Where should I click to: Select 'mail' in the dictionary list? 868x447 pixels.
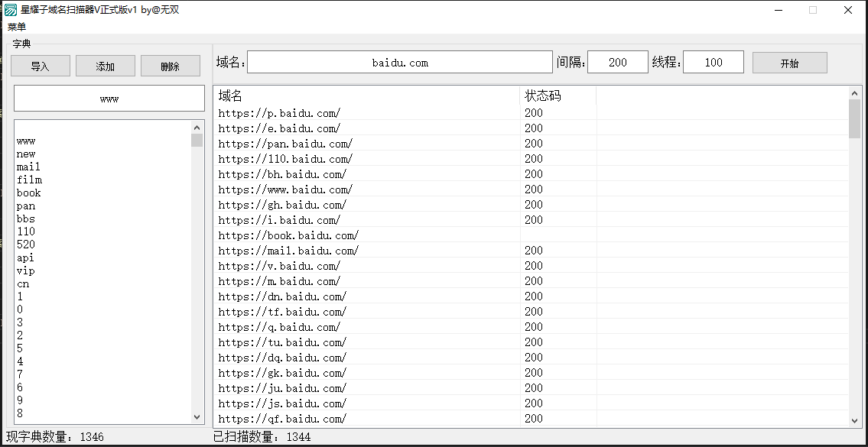[x=28, y=167]
